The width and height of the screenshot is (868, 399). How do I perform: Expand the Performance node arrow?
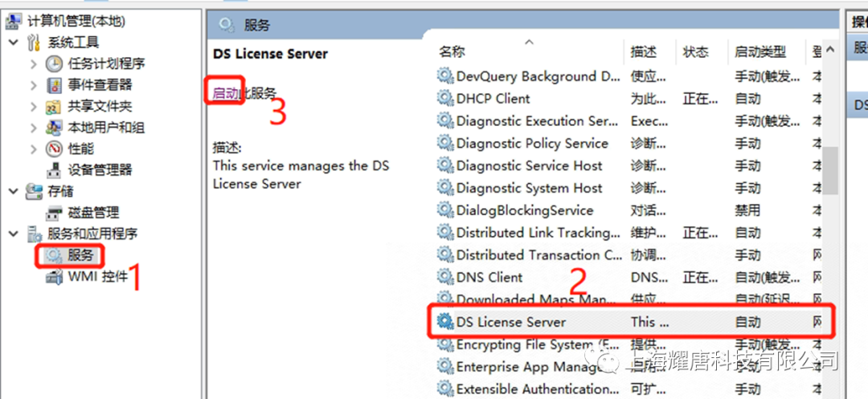tap(34, 149)
